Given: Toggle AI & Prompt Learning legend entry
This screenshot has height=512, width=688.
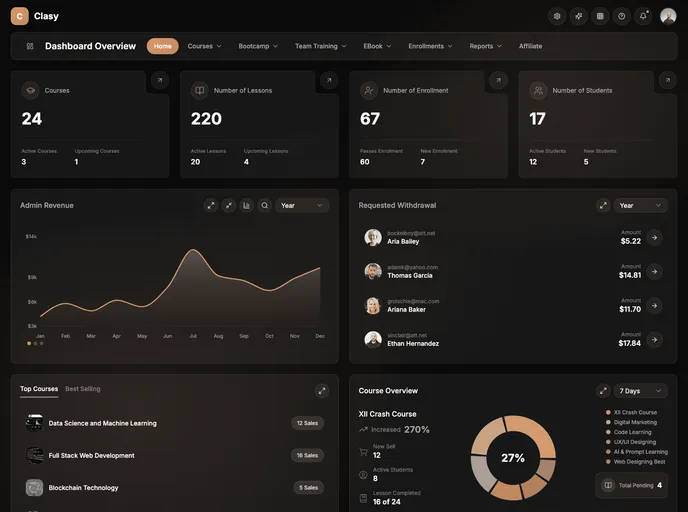Looking at the screenshot, I should (637, 451).
